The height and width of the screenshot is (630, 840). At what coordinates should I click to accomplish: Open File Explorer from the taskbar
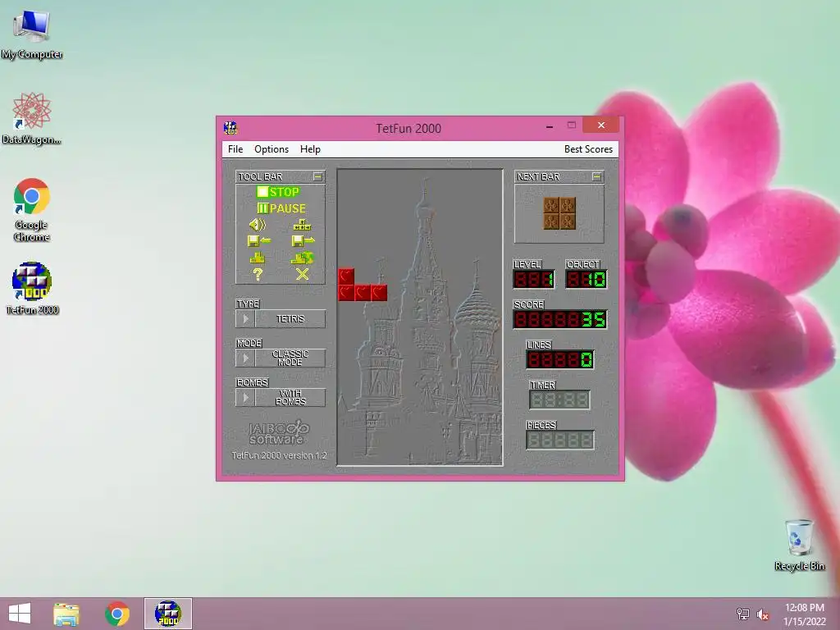[x=66, y=614]
